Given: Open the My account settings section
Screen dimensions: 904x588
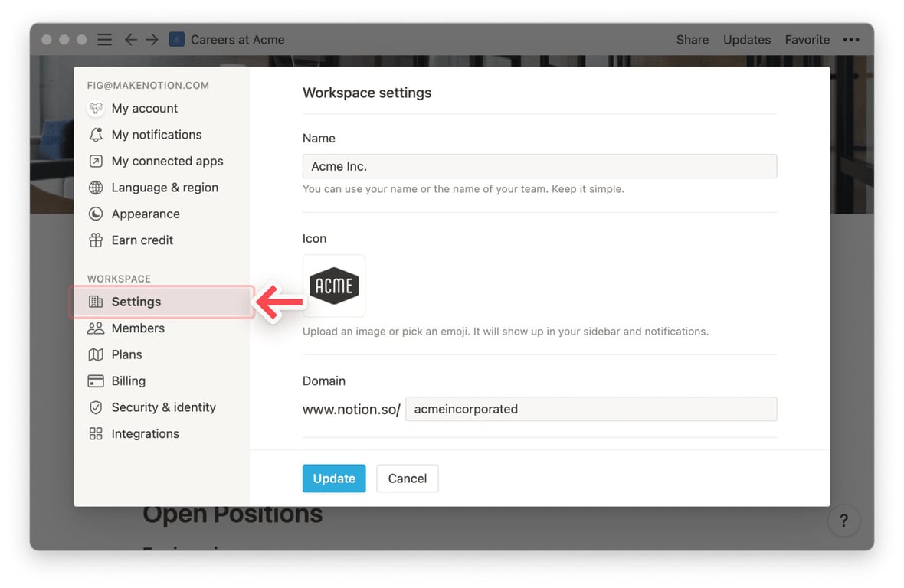Looking at the screenshot, I should 144,109.
